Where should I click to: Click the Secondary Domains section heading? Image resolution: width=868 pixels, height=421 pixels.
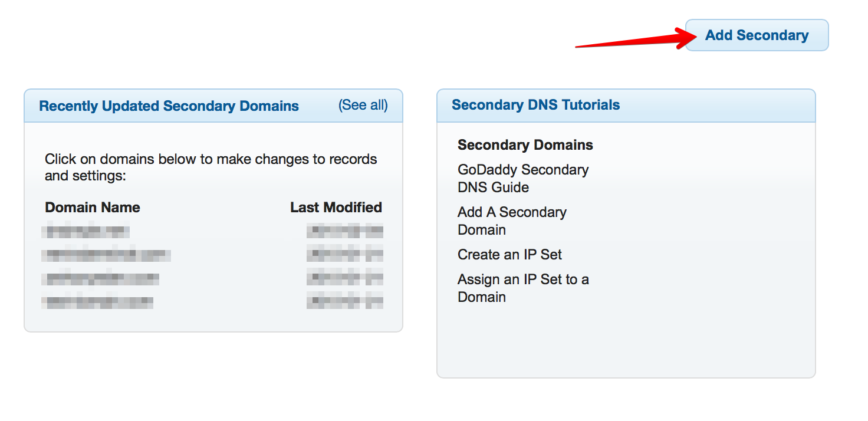(x=525, y=145)
